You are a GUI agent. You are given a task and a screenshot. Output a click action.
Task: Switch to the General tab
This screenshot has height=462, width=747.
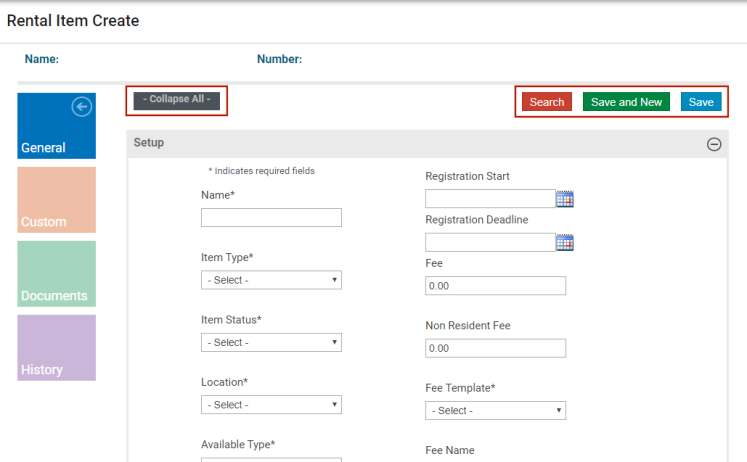click(x=56, y=127)
